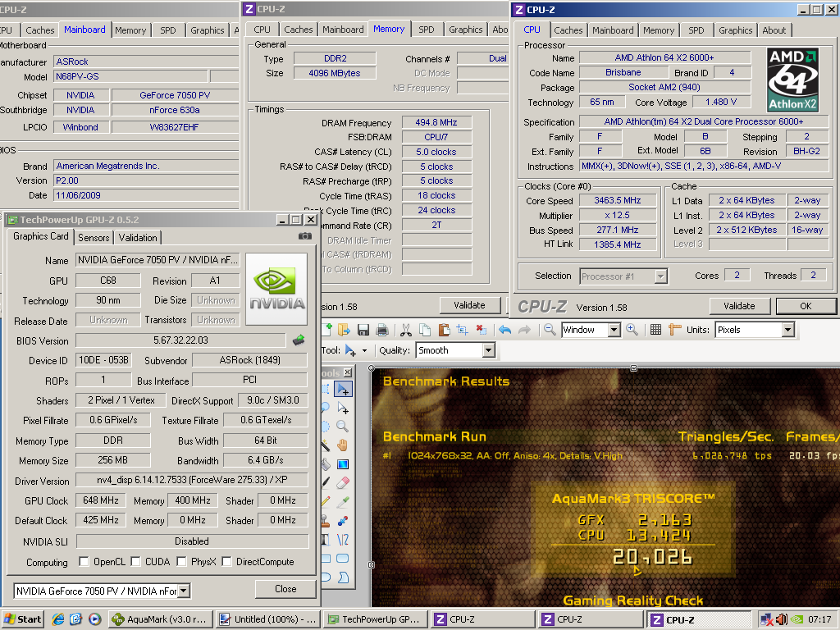Screen dimensions: 840x630
Task: Click Validate in the front CPU-Z CPU window
Action: click(x=739, y=306)
